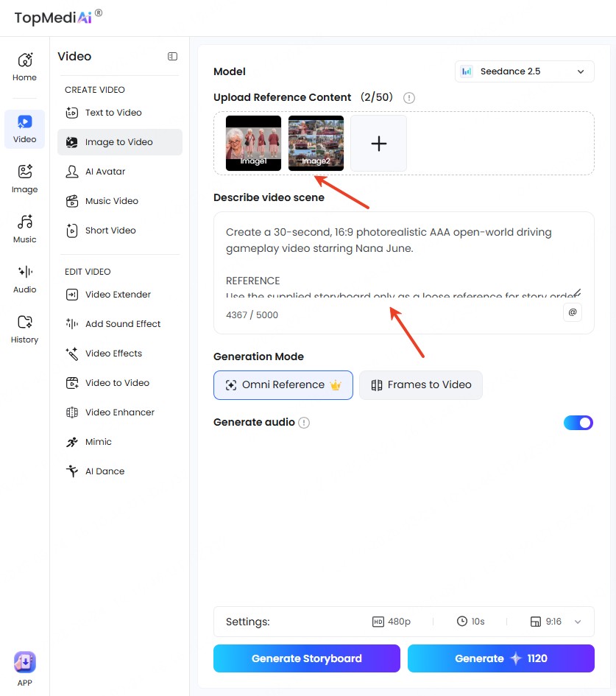Go to the Music section
This screenshot has width=616, height=696.
[24, 229]
